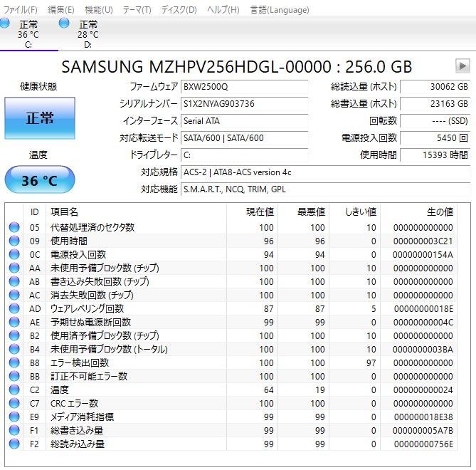Click status orb for attribute C2 温度
The image size is (476, 470).
(14, 390)
